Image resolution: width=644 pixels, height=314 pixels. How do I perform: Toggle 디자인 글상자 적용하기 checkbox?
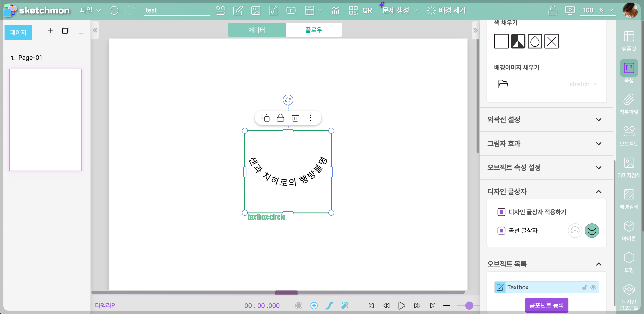tap(501, 212)
